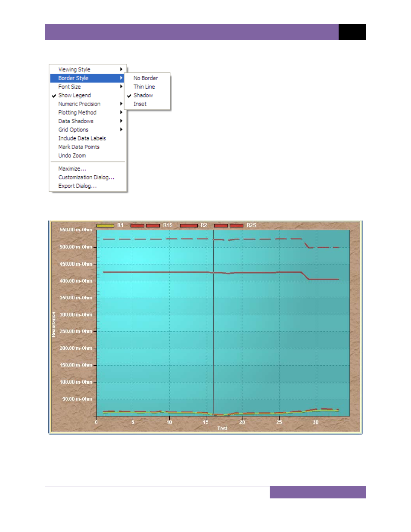Click the 300.00 m-Ohm axis label
This screenshot has height=532, width=411.
click(76, 315)
